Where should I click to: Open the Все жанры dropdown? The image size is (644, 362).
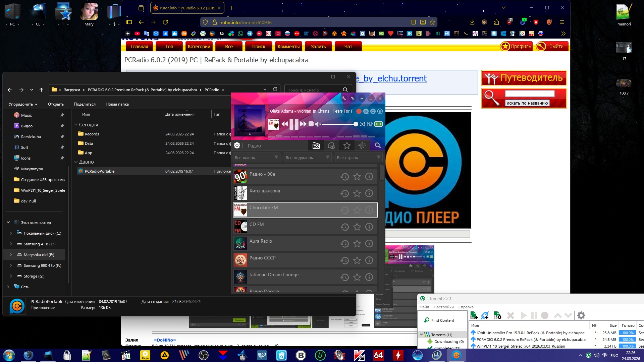[x=257, y=158]
